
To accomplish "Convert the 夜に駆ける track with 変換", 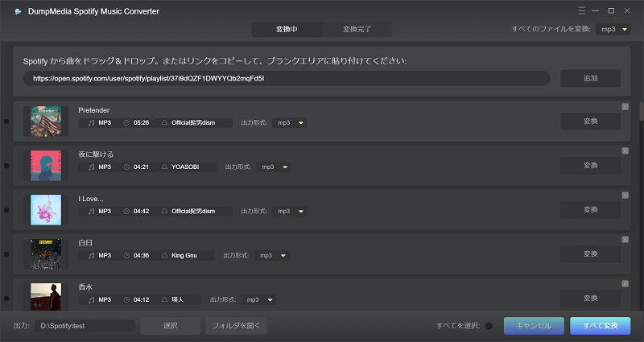I will click(590, 165).
